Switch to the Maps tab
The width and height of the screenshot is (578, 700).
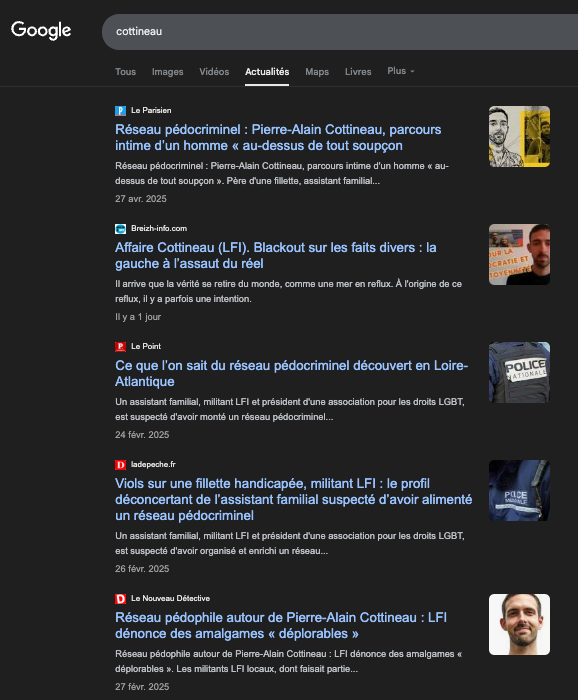(x=317, y=72)
